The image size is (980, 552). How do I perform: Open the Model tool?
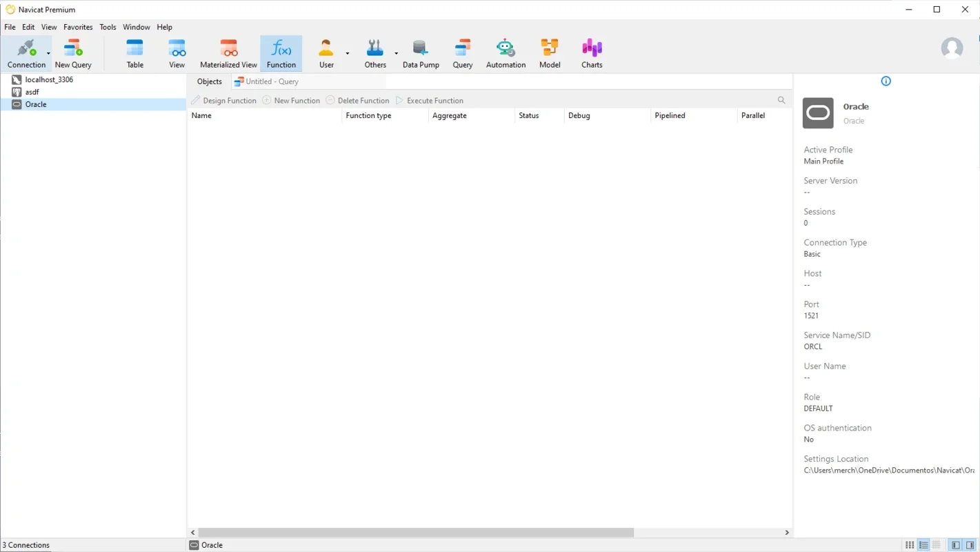click(x=550, y=54)
